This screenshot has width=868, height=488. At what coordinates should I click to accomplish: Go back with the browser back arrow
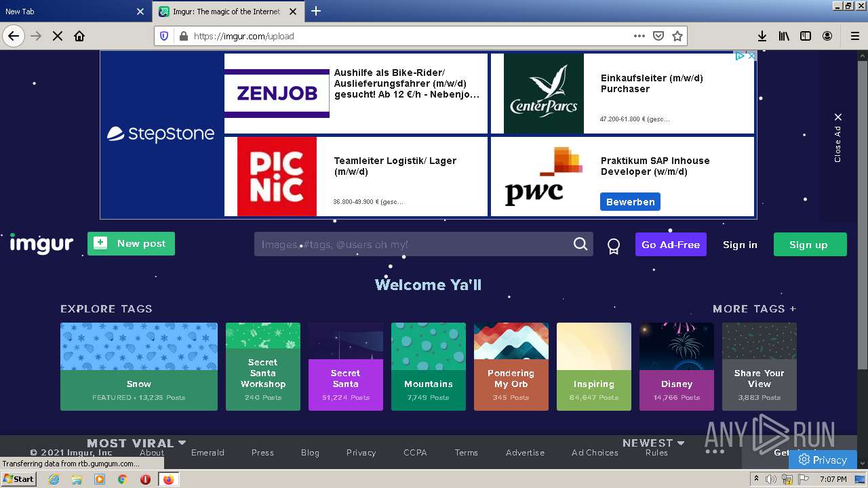pyautogui.click(x=14, y=36)
